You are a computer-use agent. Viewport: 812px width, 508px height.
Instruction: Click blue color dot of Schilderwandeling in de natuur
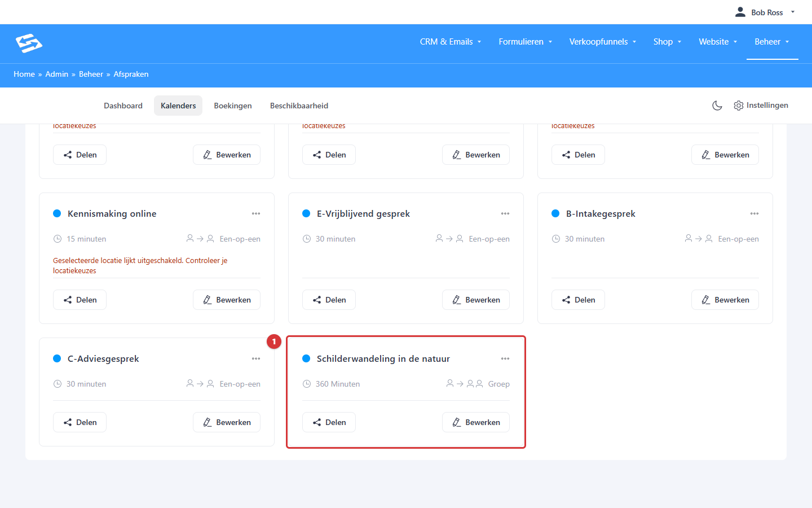click(306, 358)
